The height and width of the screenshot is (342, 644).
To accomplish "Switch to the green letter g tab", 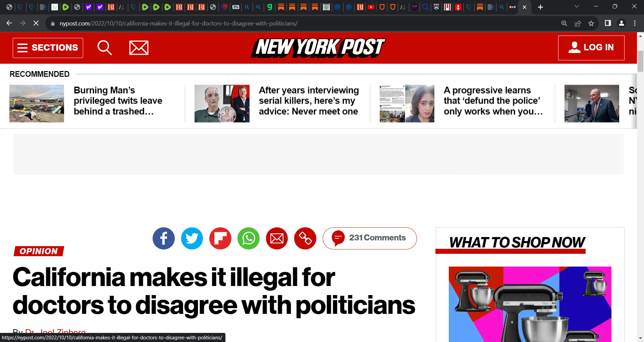I will (x=270, y=7).
